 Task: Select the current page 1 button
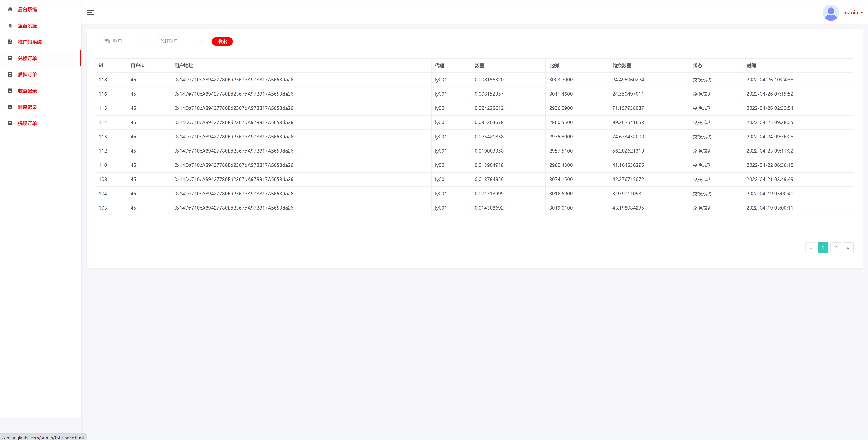click(823, 248)
